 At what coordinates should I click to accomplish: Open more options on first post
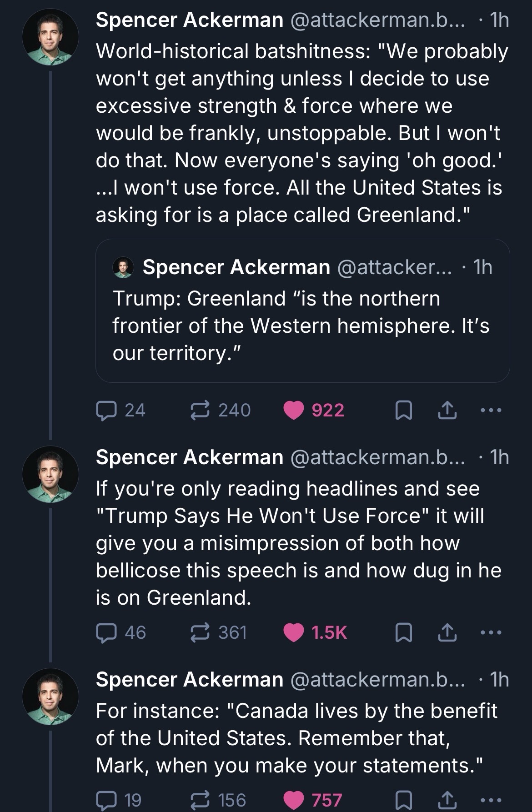pos(491,411)
